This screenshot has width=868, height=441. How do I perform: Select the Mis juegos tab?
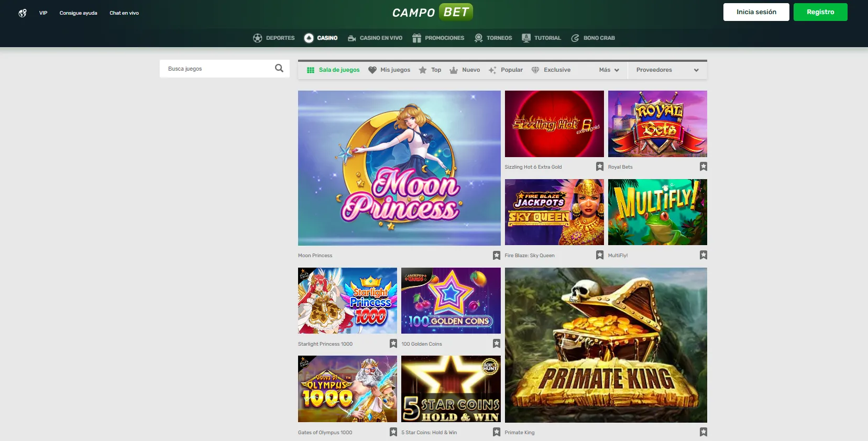coord(389,70)
